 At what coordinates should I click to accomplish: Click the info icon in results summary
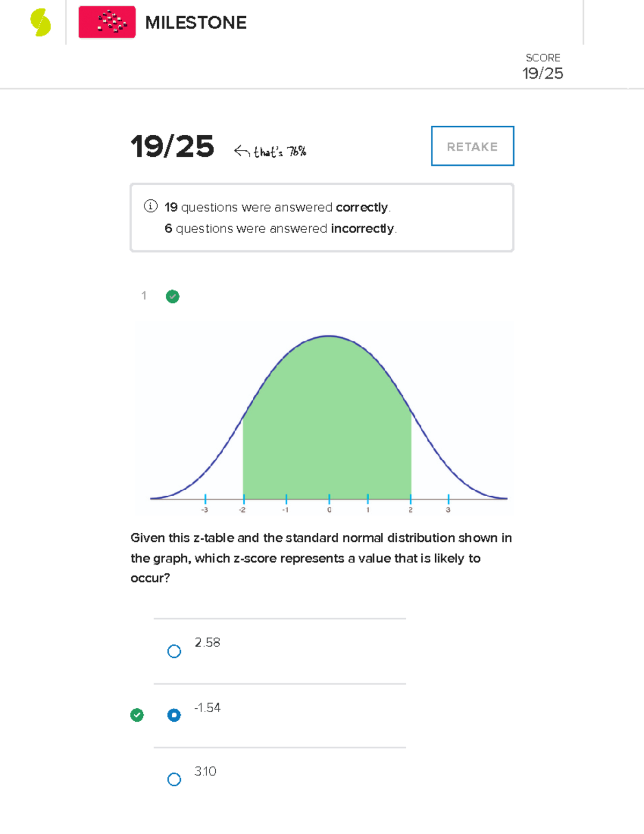tap(151, 206)
